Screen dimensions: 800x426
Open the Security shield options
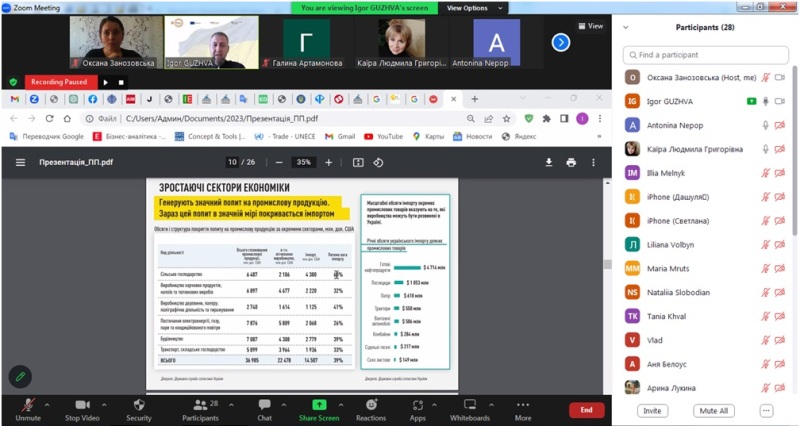point(139,404)
